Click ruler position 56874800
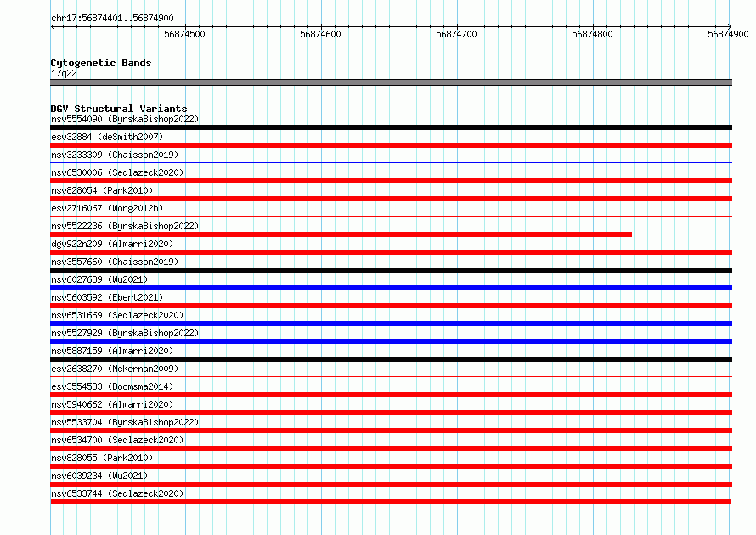This screenshot has height=535, width=756. coord(593,34)
